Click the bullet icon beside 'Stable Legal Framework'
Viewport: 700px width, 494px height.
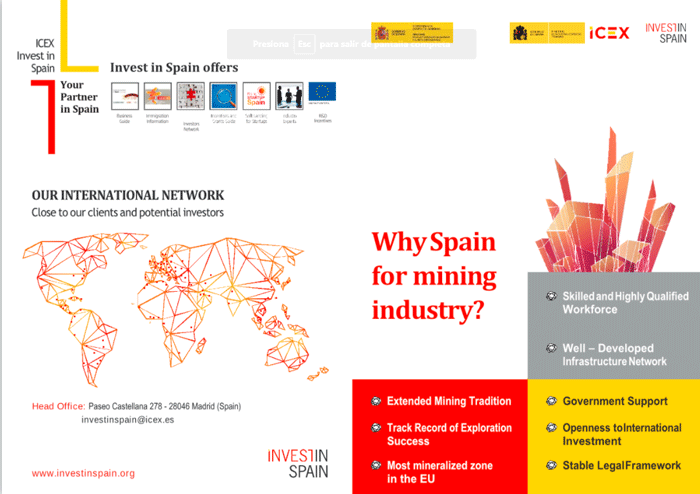pyautogui.click(x=552, y=465)
